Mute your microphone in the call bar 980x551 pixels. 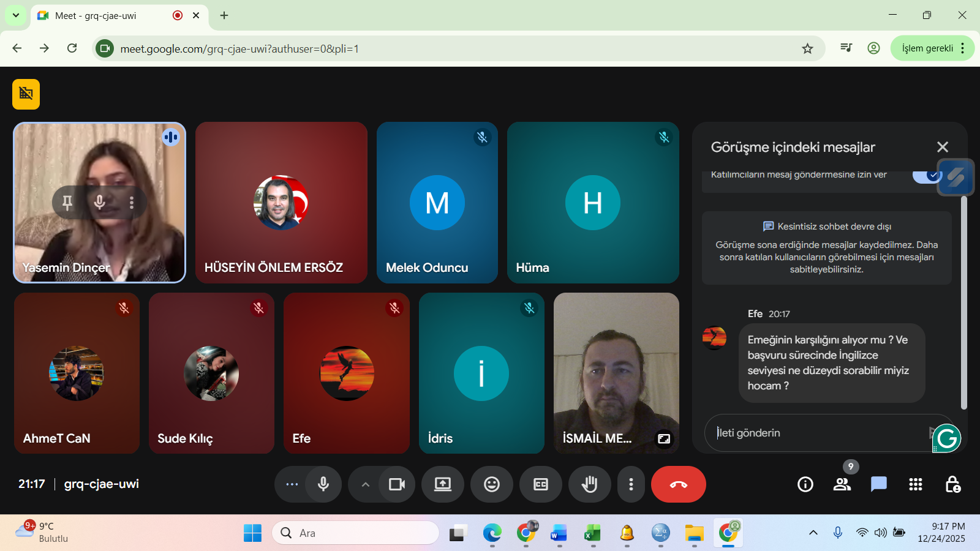[x=323, y=484]
